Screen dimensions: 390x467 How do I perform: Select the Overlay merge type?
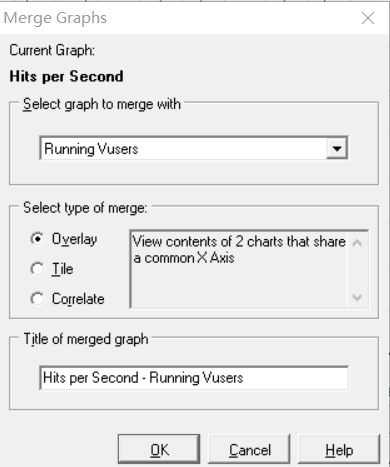(x=64, y=239)
